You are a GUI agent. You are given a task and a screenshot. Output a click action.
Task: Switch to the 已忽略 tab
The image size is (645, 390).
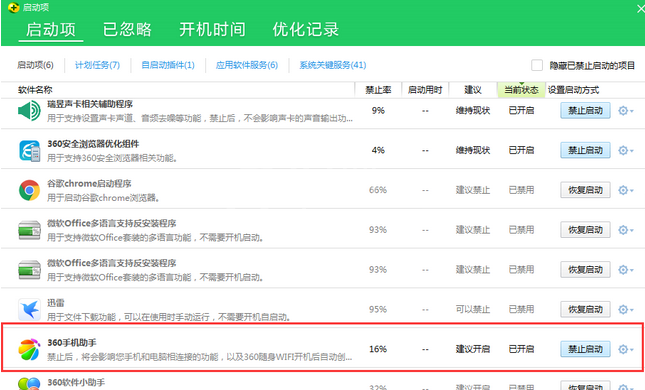pos(127,30)
